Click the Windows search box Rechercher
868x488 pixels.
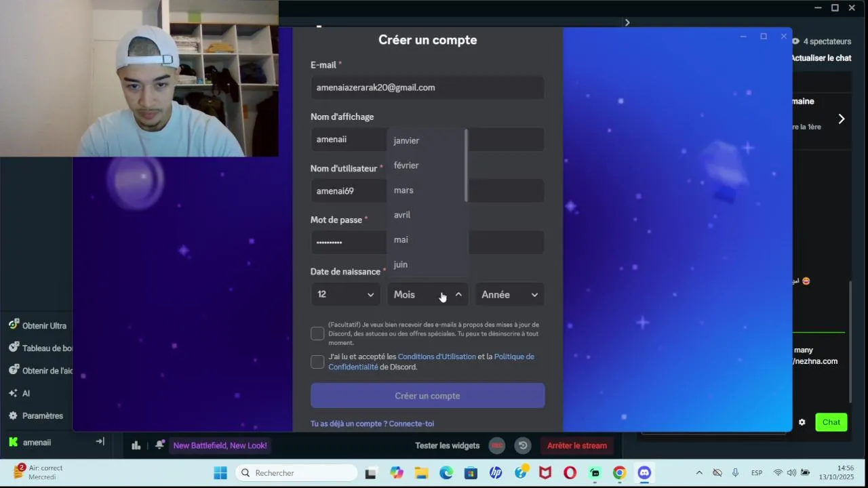pos(296,473)
